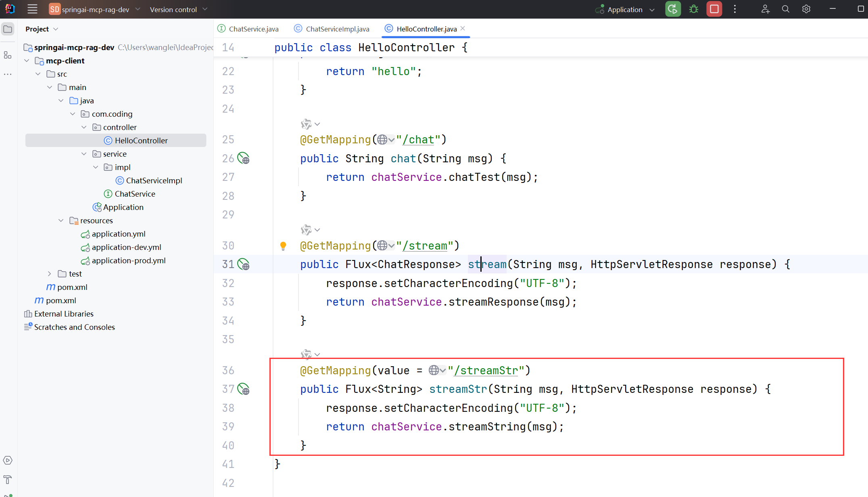Collapse the mcp-client module node

point(27,61)
